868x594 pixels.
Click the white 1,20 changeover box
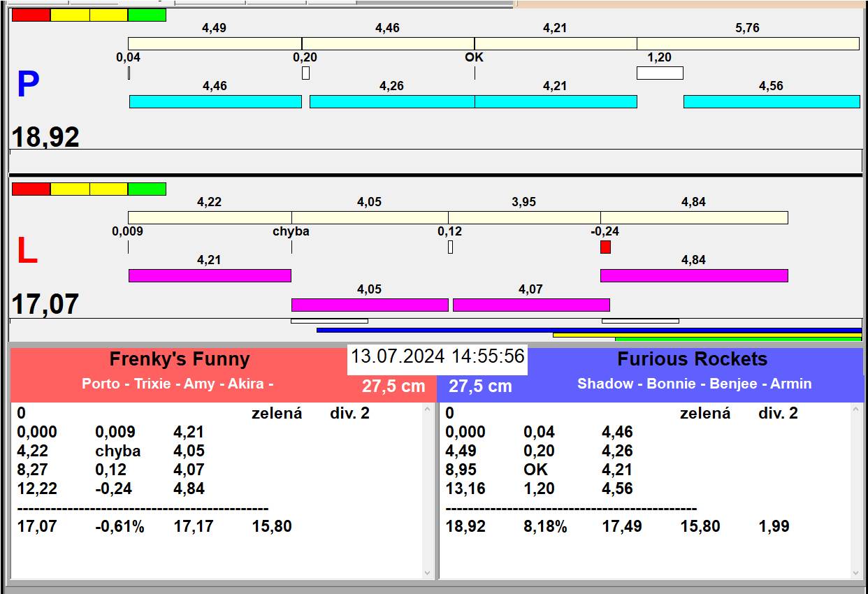659,73
